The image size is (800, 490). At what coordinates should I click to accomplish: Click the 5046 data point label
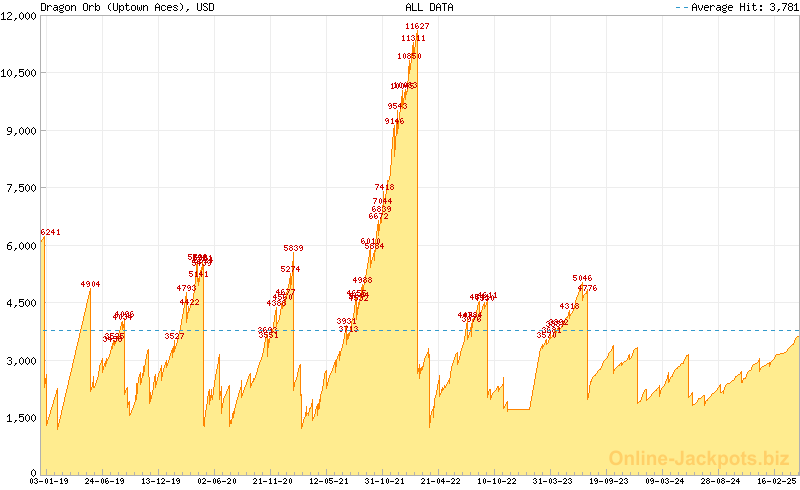[583, 278]
